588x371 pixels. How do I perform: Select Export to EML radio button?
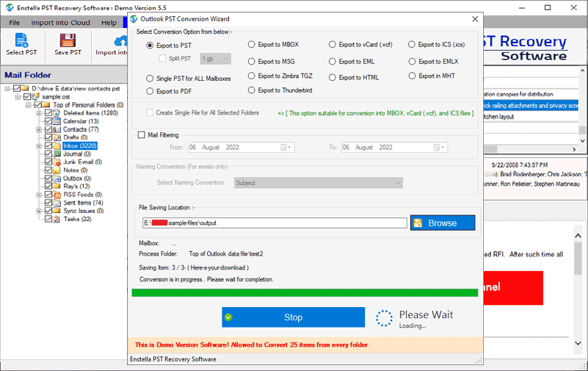pyautogui.click(x=333, y=61)
